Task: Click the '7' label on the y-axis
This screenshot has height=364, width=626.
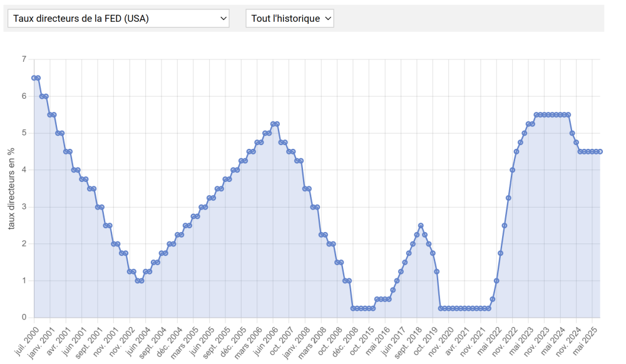Action: 24,59
